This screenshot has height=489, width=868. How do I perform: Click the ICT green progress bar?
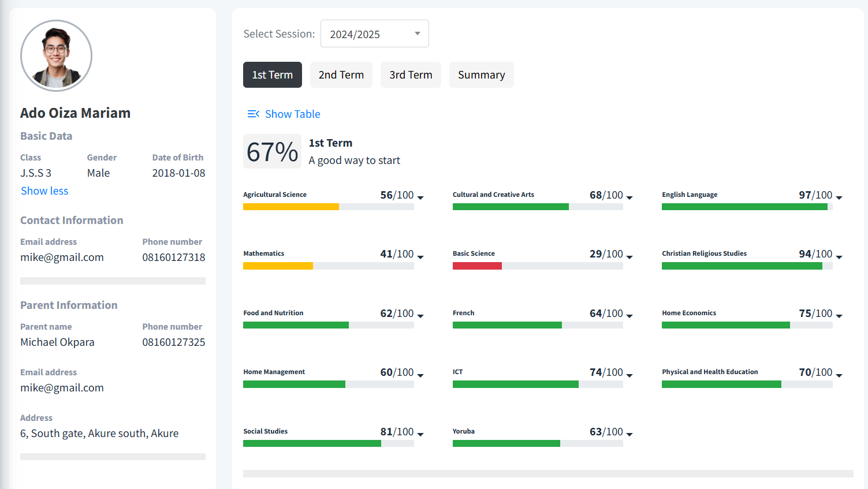click(x=516, y=385)
